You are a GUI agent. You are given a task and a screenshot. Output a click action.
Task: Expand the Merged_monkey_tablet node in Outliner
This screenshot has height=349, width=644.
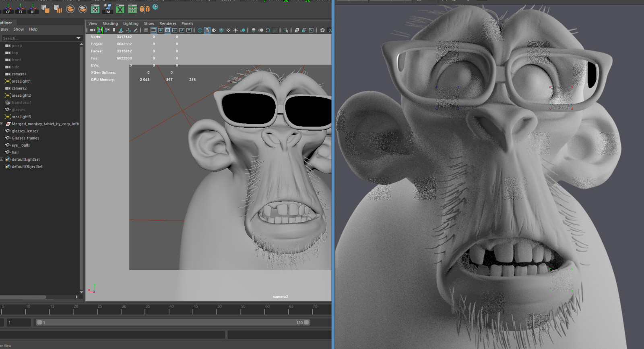click(x=2, y=124)
